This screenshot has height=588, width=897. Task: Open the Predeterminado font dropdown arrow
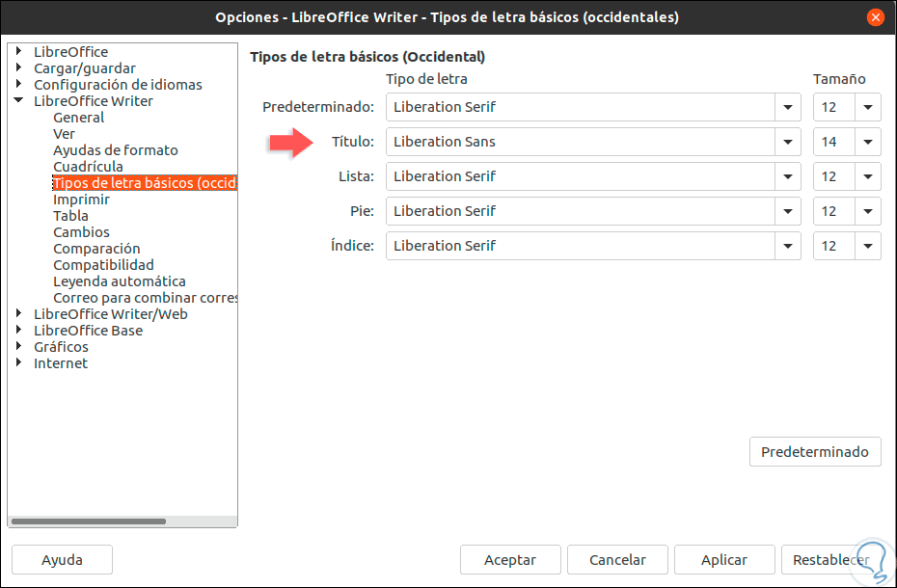coord(788,107)
